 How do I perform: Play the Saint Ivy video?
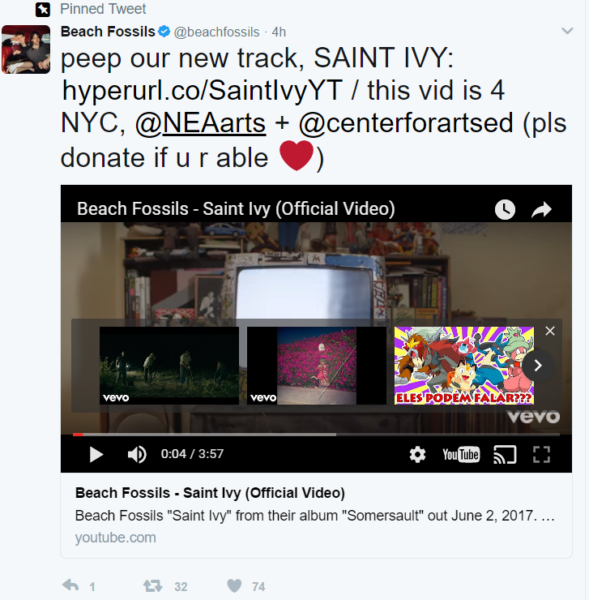coord(96,455)
